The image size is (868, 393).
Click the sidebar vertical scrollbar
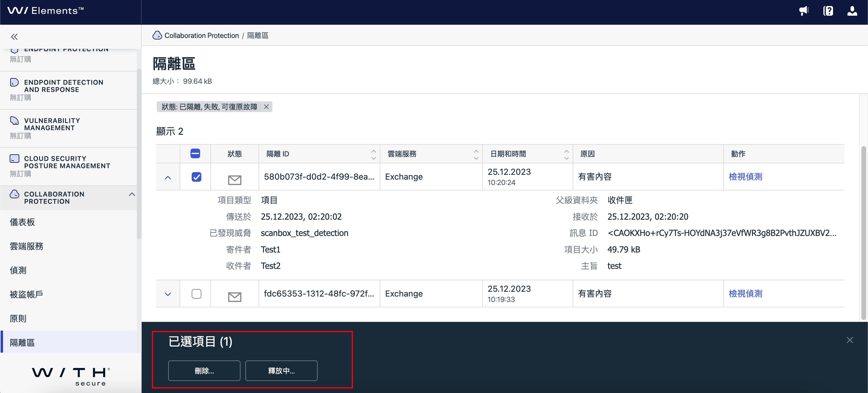[139, 154]
